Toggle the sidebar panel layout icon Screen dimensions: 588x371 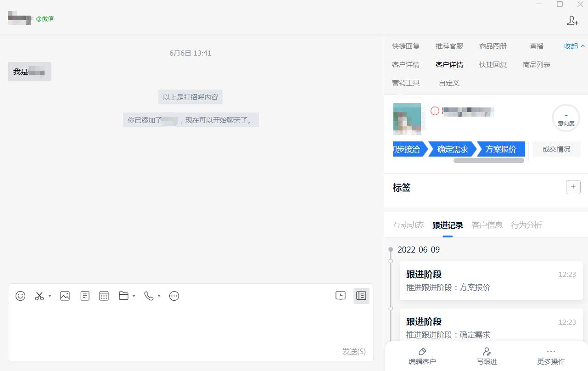[x=361, y=296]
